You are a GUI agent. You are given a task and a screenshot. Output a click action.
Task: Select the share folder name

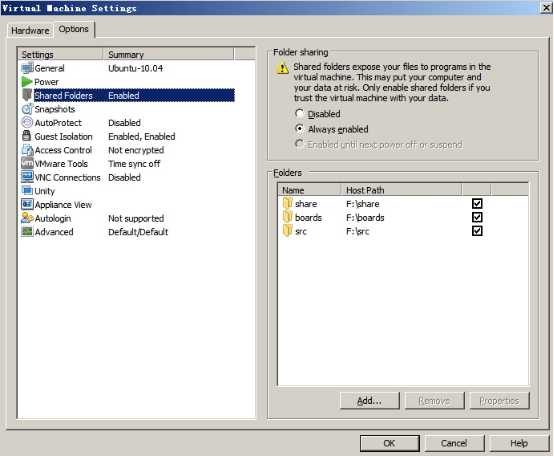tap(306, 204)
